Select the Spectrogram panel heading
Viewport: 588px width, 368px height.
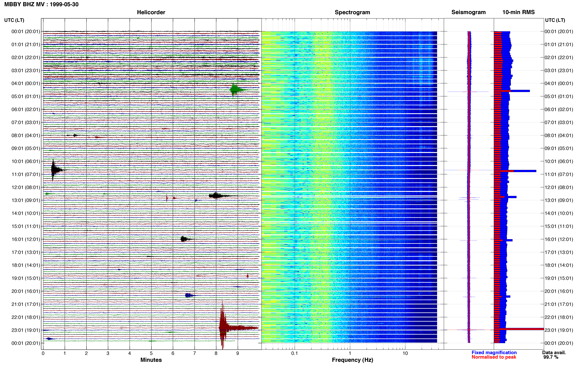tap(352, 12)
